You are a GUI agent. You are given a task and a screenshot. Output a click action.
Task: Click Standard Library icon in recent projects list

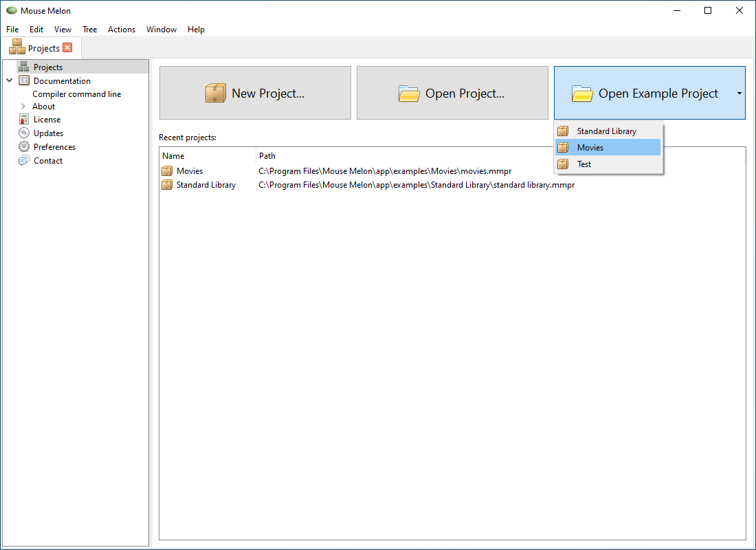(167, 185)
